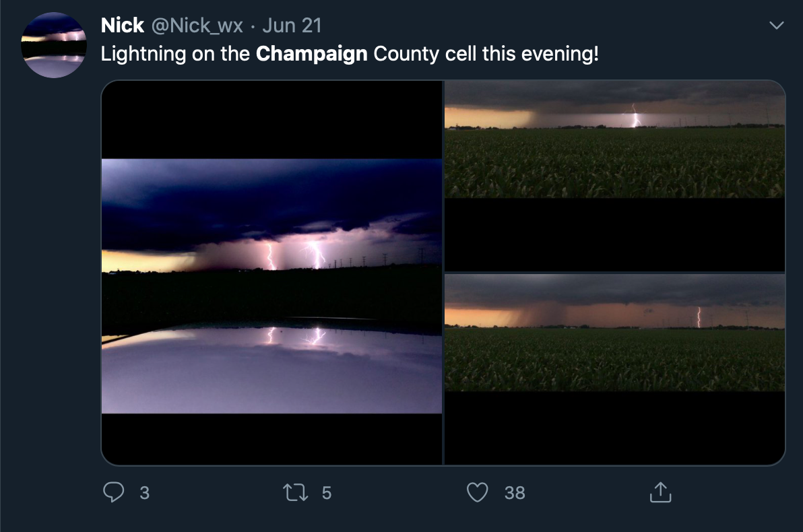The height and width of the screenshot is (532, 803).
Task: Like the tweet with the heart icon
Action: click(477, 493)
